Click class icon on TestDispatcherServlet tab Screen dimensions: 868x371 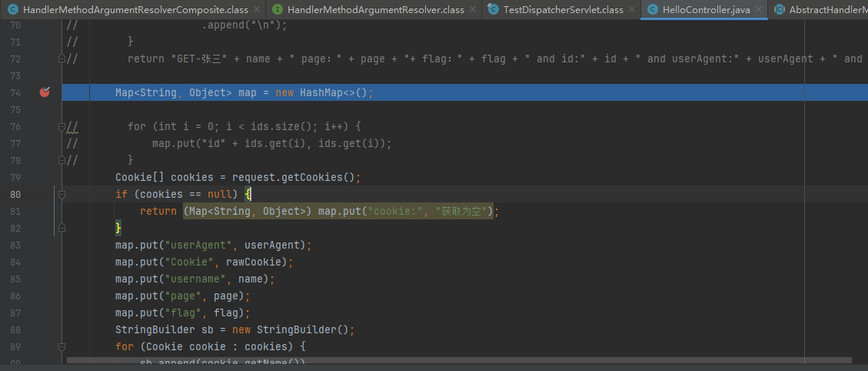(493, 9)
